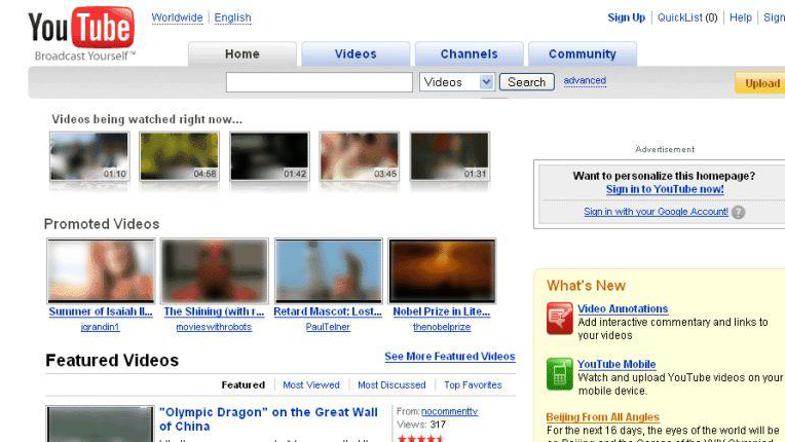This screenshot has width=785, height=442.
Task: Click the Nobel Prize in Lite... title link
Action: click(x=442, y=311)
